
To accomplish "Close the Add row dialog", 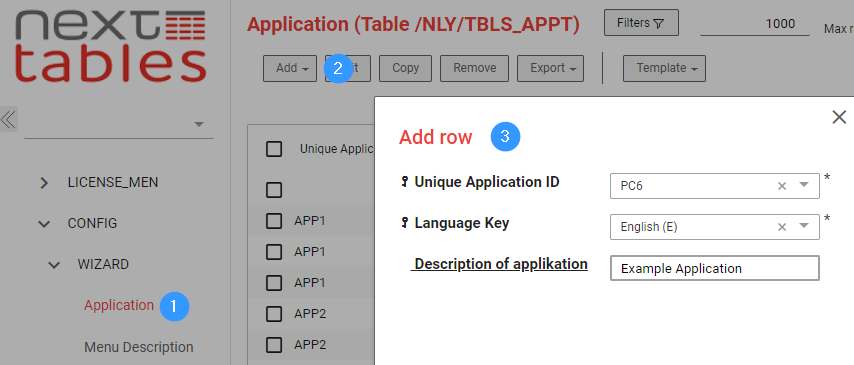I will (839, 117).
